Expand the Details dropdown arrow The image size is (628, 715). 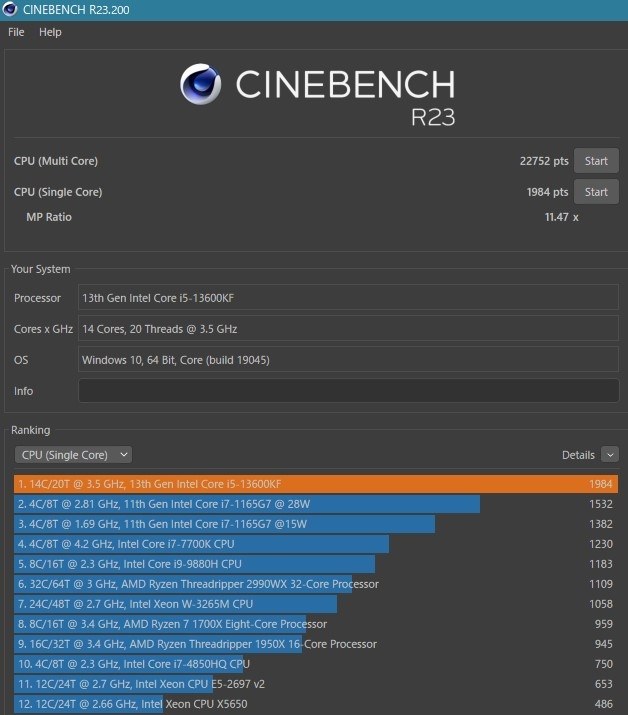coord(610,455)
